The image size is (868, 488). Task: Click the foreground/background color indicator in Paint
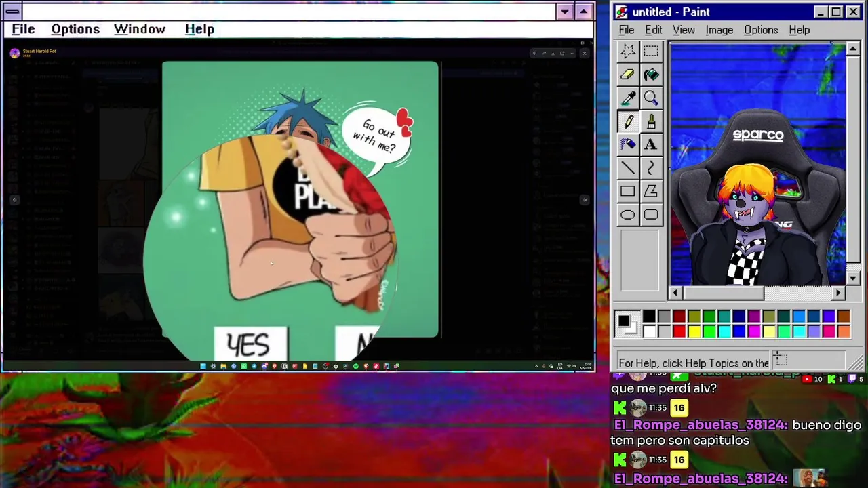coord(626,323)
